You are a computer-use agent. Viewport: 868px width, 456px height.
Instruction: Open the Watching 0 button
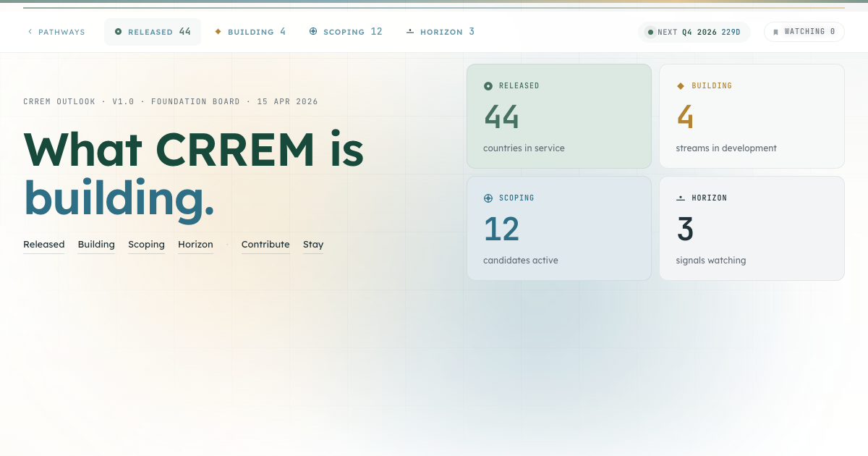(x=804, y=32)
